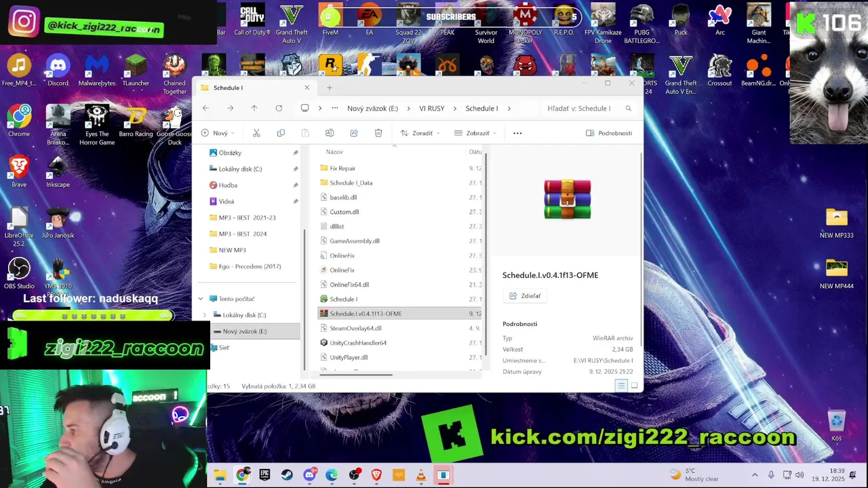
Task: Toggle the Podrobnosti details pane
Action: click(x=609, y=133)
